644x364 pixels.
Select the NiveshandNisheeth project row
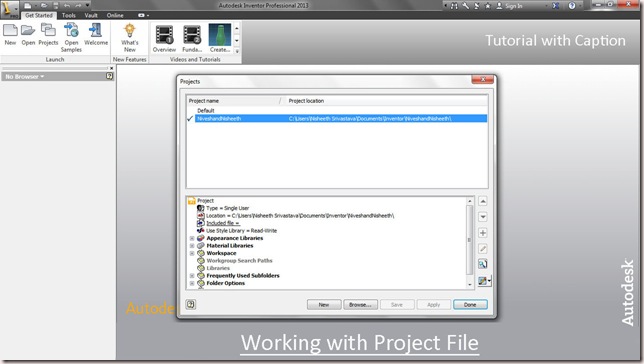click(x=337, y=118)
